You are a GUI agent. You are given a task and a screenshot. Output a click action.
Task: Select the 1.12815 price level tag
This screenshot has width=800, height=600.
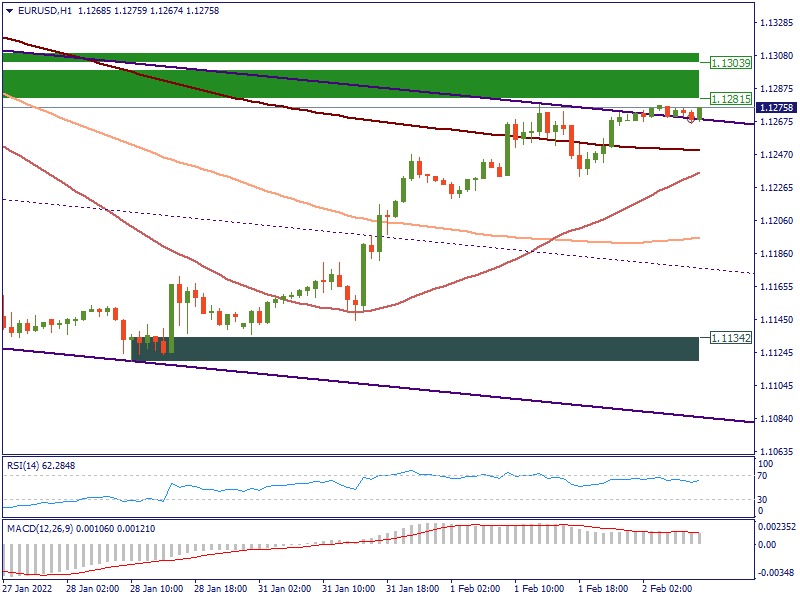point(730,98)
